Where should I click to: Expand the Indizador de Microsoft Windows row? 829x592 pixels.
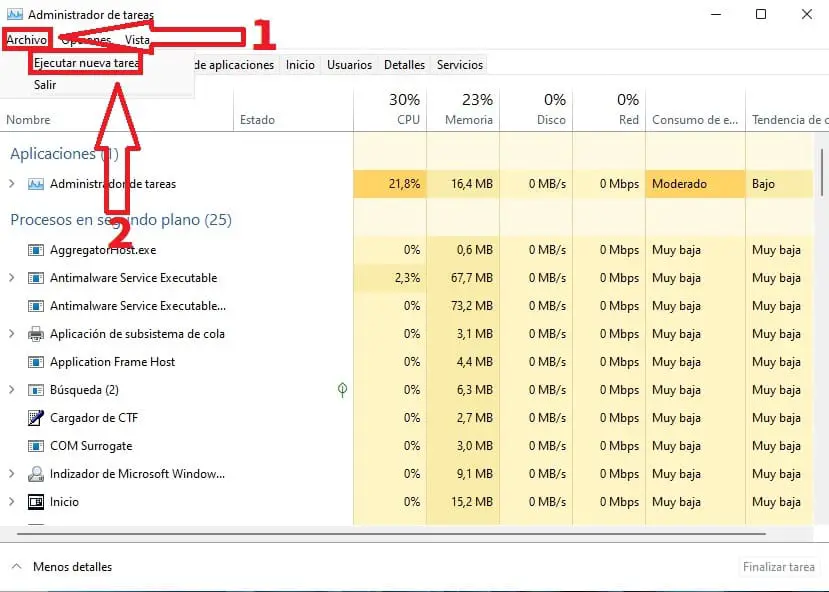tap(12, 474)
